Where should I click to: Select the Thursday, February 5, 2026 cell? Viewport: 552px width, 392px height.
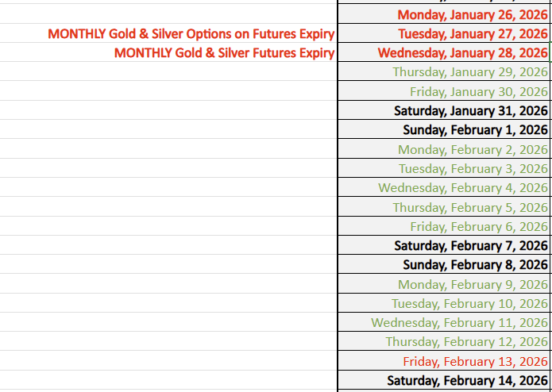pyautogui.click(x=470, y=207)
